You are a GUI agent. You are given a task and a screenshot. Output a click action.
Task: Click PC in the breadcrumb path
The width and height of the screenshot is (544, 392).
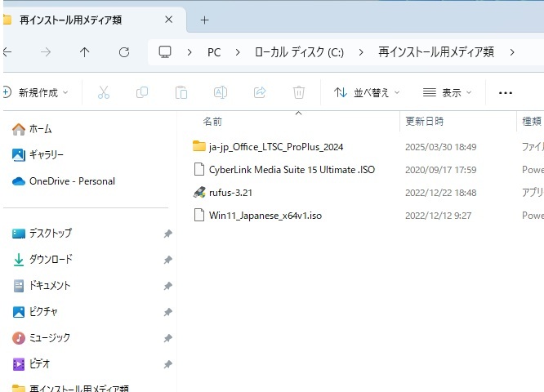pos(214,52)
